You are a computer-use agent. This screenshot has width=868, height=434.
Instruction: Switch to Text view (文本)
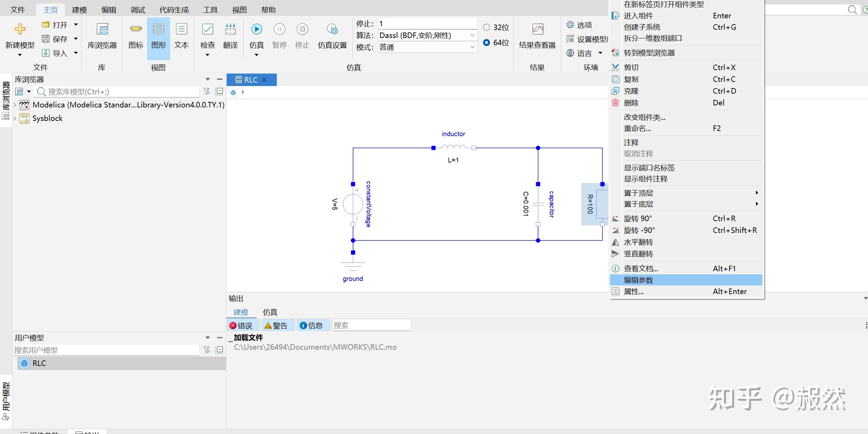tap(181, 29)
